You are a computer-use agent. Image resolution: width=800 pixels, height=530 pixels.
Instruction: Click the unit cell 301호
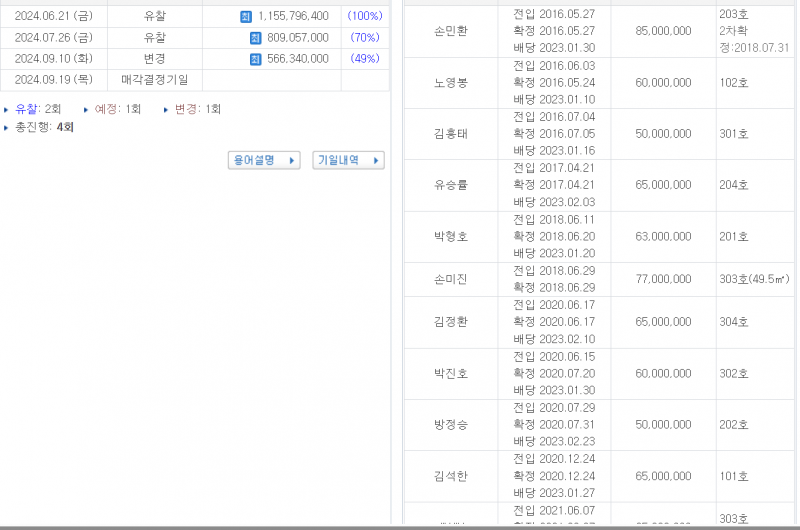734,134
